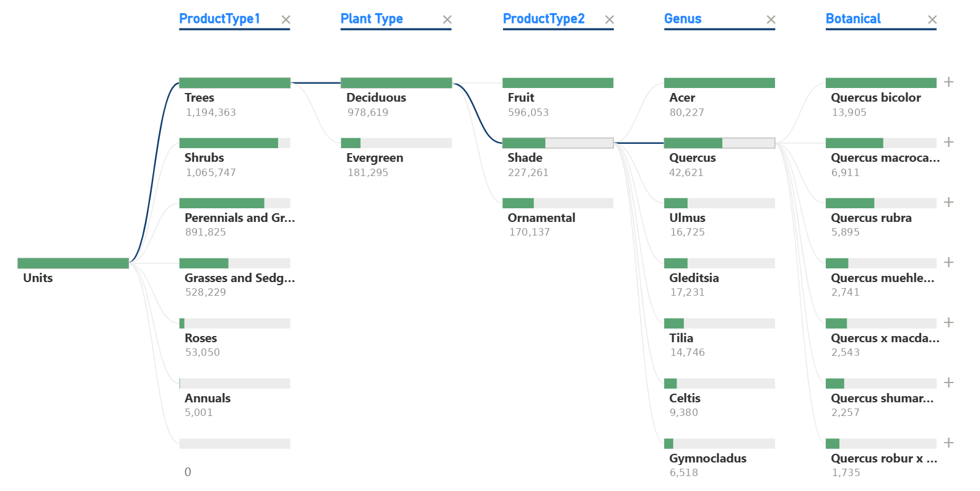Viewport: 980px width, 491px height.
Task: Expand the Quercus shumardii node plus icon
Action: [x=948, y=383]
